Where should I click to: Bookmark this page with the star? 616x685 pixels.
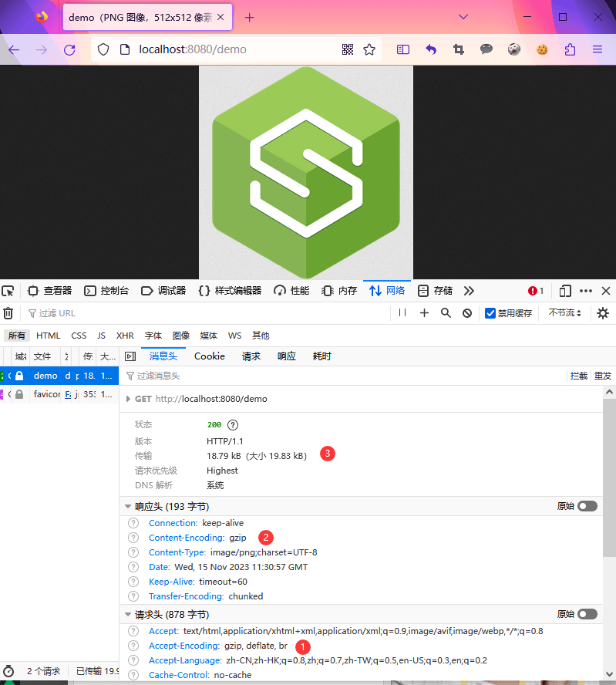tap(369, 49)
